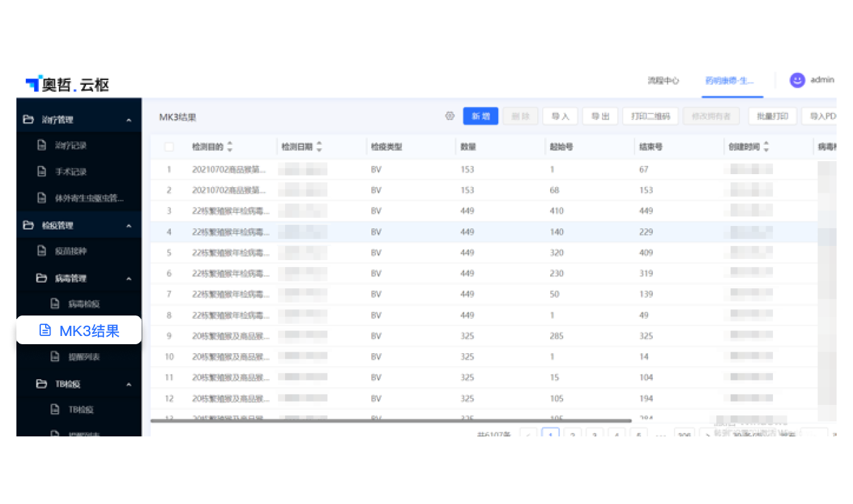Click the 奥哲.云枢 logo
853x504 pixels.
(x=67, y=85)
